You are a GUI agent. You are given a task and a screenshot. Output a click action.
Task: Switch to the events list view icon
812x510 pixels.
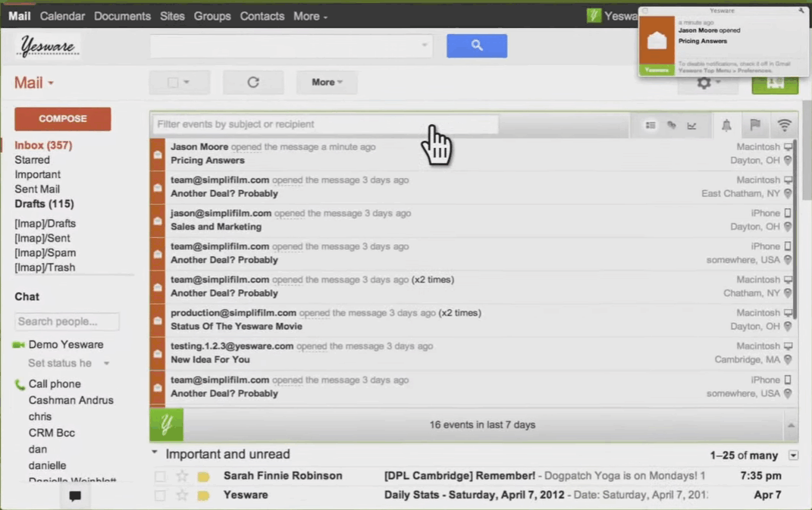pos(651,125)
